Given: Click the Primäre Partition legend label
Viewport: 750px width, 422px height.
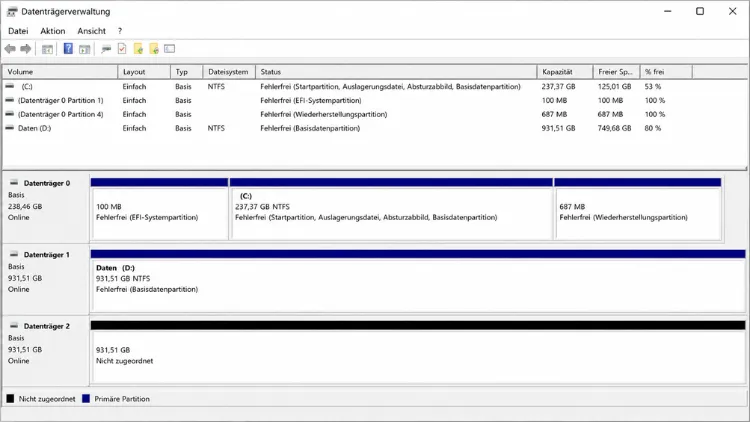Looking at the screenshot, I should coord(122,399).
